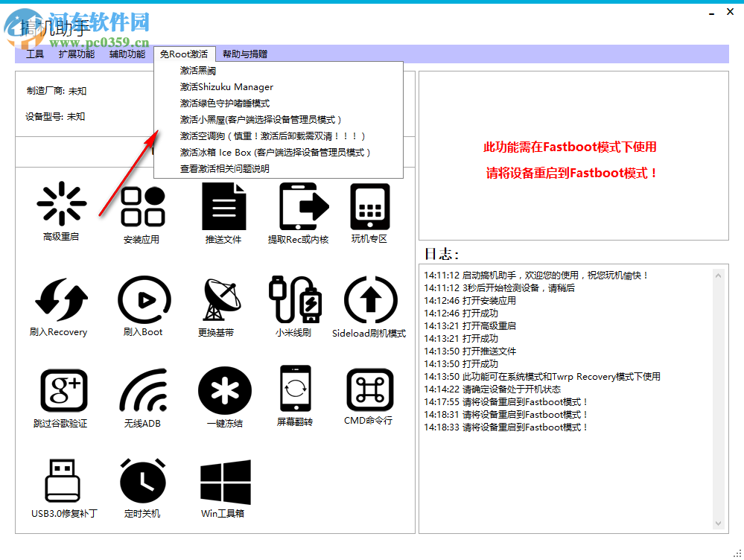This screenshot has height=560, width=744.
Task: Open 查看激活相关问题说明 entry
Action: (279, 169)
